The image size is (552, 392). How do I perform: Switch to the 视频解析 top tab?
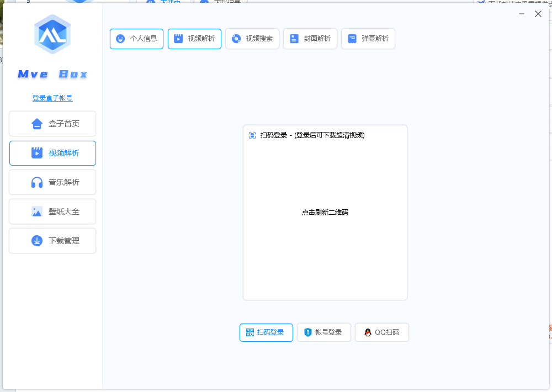click(x=194, y=39)
